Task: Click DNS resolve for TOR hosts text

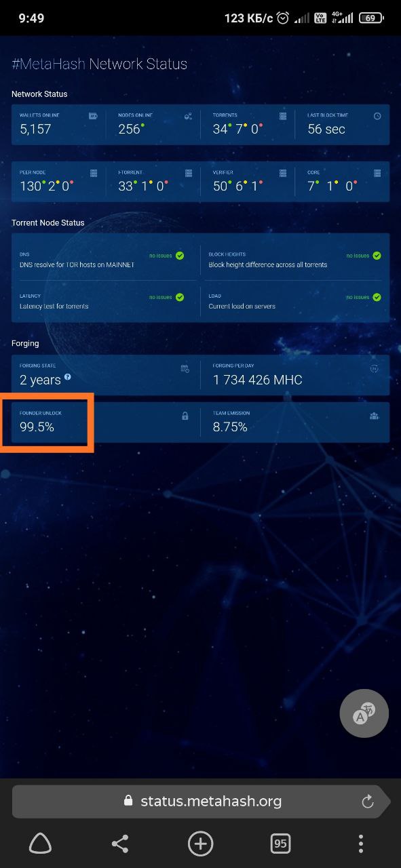Action: point(77,264)
